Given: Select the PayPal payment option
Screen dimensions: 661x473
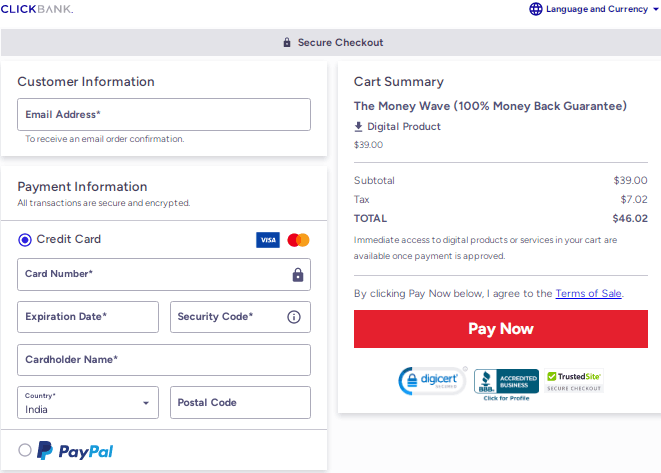Looking at the screenshot, I should pos(25,450).
